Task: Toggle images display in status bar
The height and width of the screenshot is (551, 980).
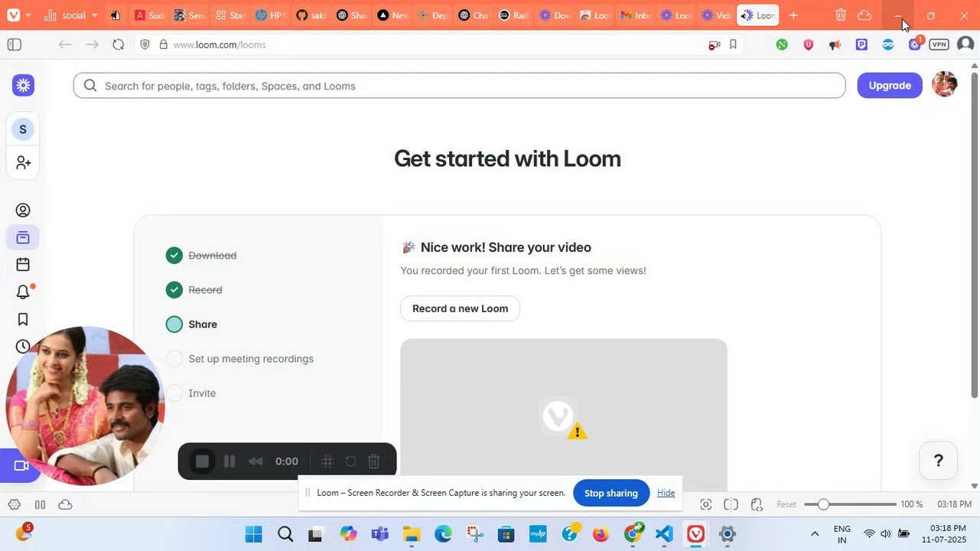Action: pyautogui.click(x=757, y=504)
